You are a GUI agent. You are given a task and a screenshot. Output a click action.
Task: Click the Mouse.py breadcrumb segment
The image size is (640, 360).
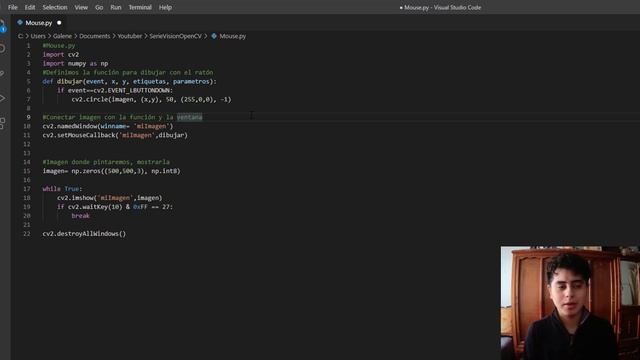233,36
